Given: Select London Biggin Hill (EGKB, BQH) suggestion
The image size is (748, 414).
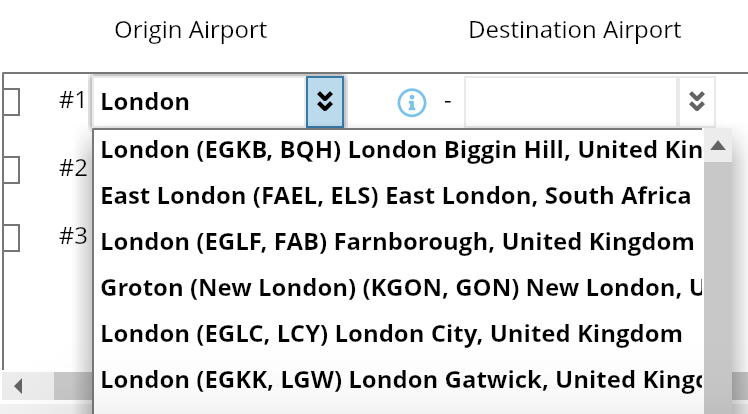Looking at the screenshot, I should click(x=398, y=150).
